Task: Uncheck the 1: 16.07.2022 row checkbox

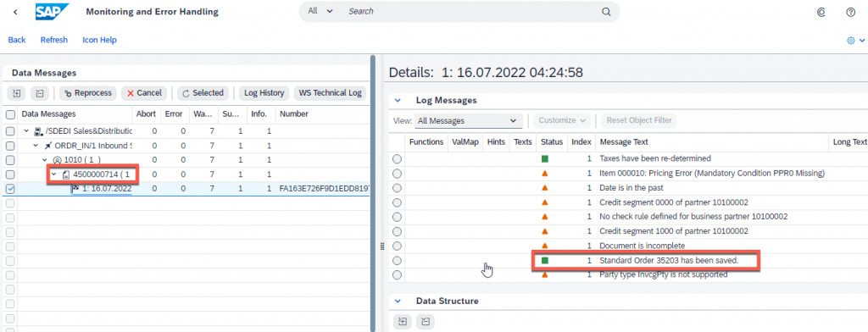Action: (x=10, y=189)
